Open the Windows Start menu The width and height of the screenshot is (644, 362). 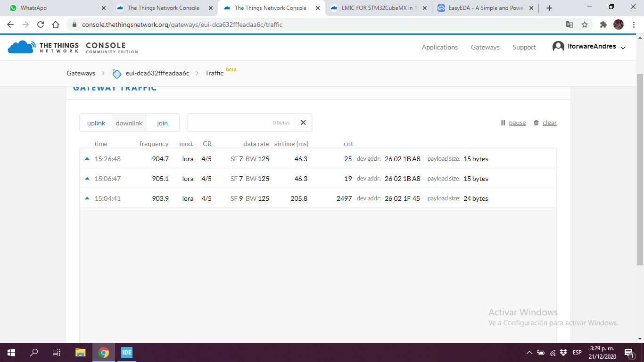pos(11,353)
